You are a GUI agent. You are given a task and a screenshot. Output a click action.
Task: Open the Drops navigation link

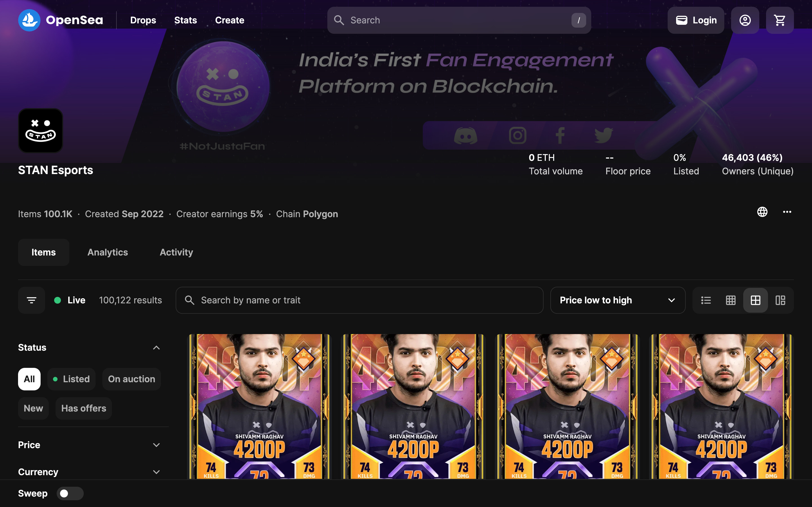click(x=143, y=20)
